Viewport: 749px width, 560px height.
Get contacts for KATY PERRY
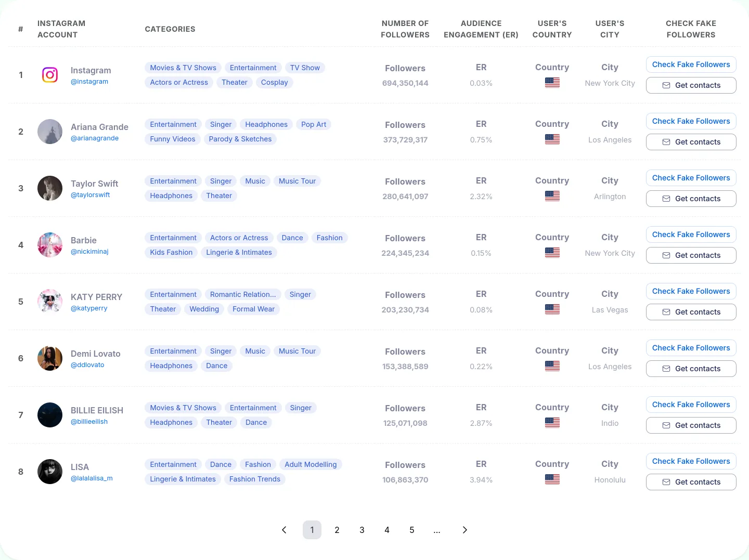click(x=691, y=312)
